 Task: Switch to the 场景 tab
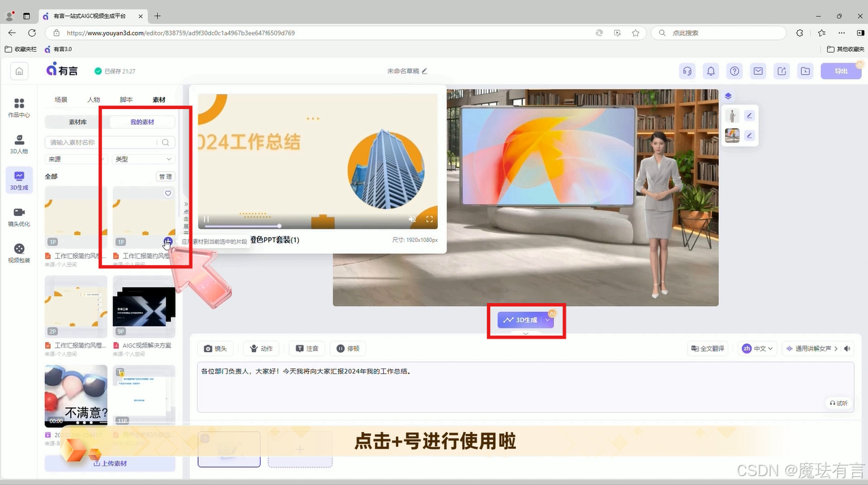click(x=61, y=99)
